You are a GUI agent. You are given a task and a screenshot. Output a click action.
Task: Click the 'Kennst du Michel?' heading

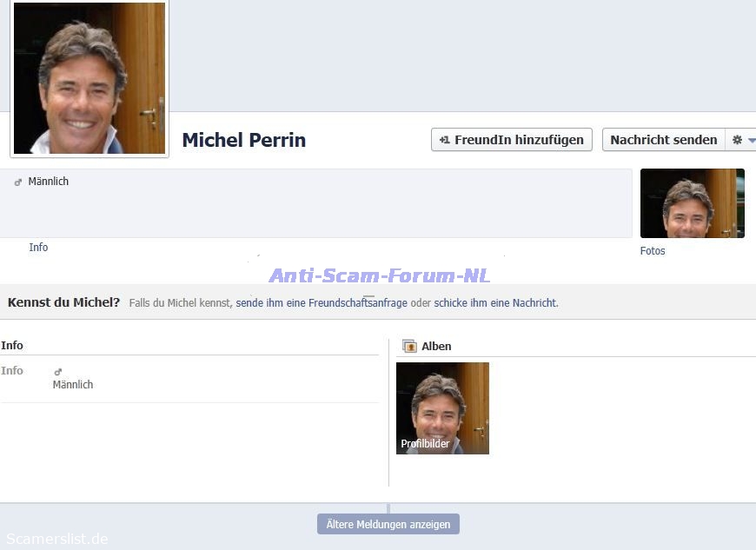tap(63, 302)
